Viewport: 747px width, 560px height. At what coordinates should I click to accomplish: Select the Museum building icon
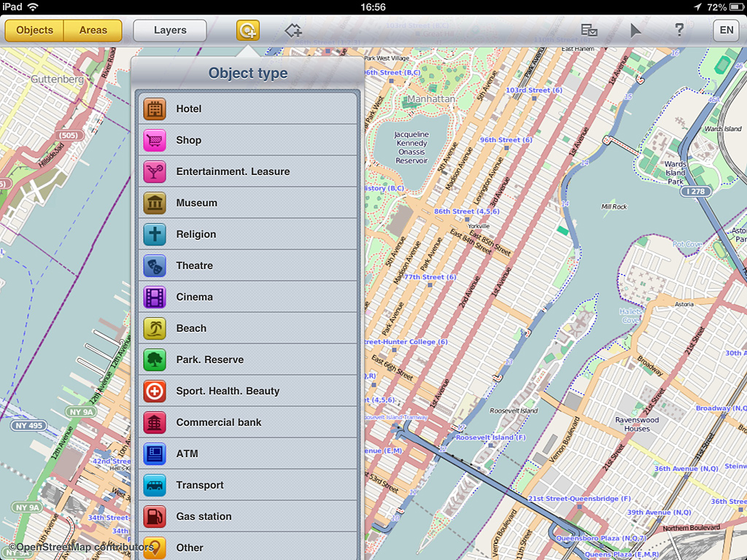pyautogui.click(x=155, y=203)
